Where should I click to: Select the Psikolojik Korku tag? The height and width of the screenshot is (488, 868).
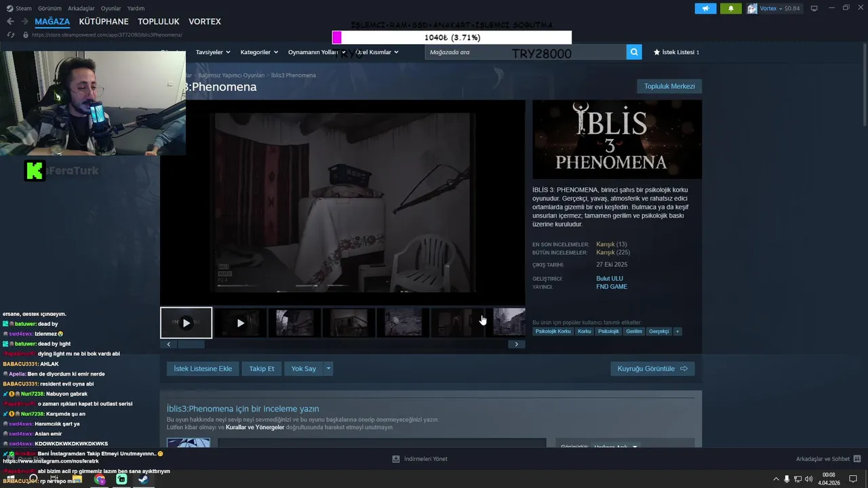pos(553,331)
